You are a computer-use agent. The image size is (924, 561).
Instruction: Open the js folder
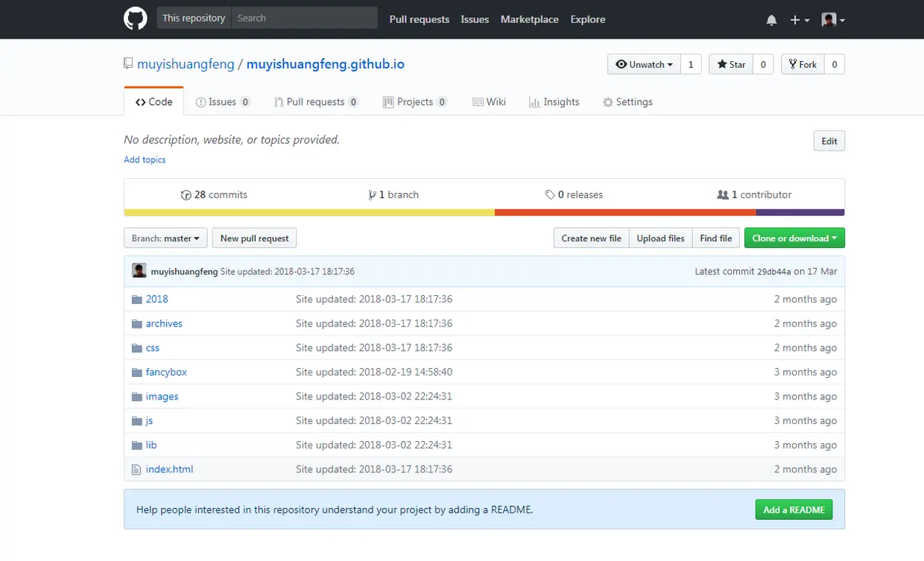(x=149, y=421)
